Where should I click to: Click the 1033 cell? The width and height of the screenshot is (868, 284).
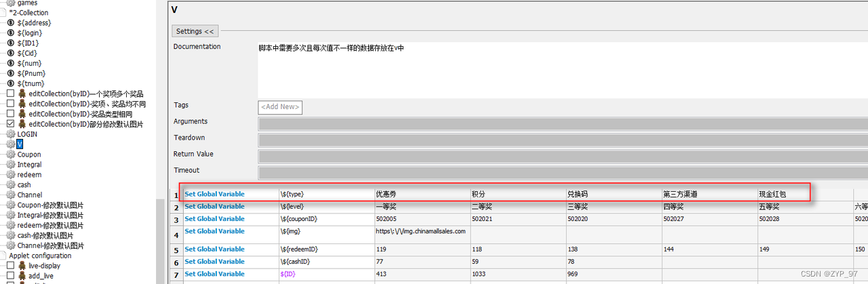tap(518, 274)
